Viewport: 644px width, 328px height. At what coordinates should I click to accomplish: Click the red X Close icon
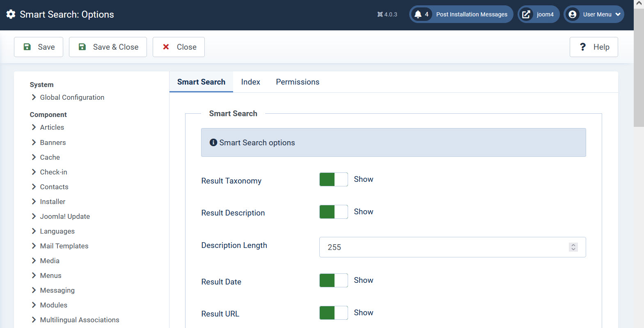coord(166,47)
